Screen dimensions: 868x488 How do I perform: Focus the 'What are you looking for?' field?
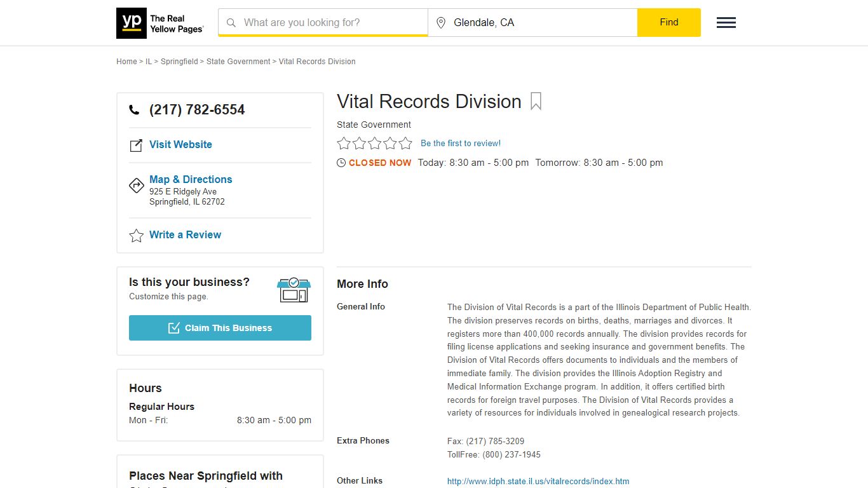(323, 23)
